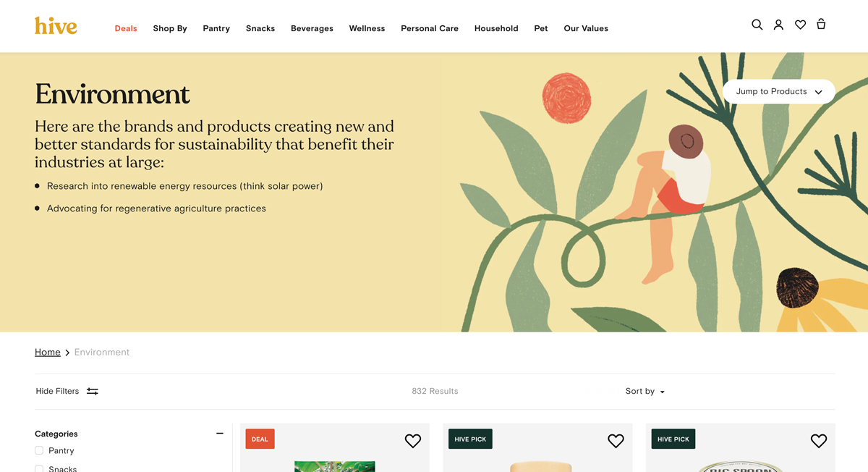Screen dimensions: 868x472
Task: Open Jump to Products dropdown
Action: click(x=778, y=92)
